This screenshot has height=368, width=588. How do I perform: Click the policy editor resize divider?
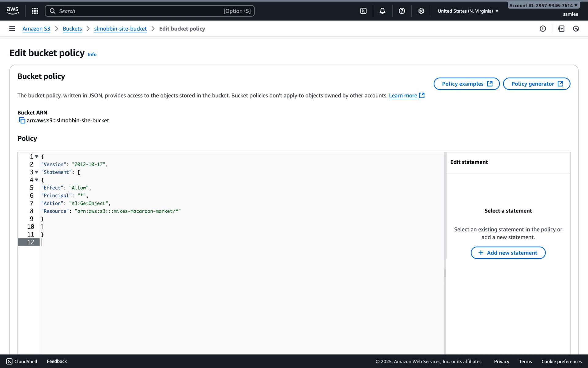445,273
